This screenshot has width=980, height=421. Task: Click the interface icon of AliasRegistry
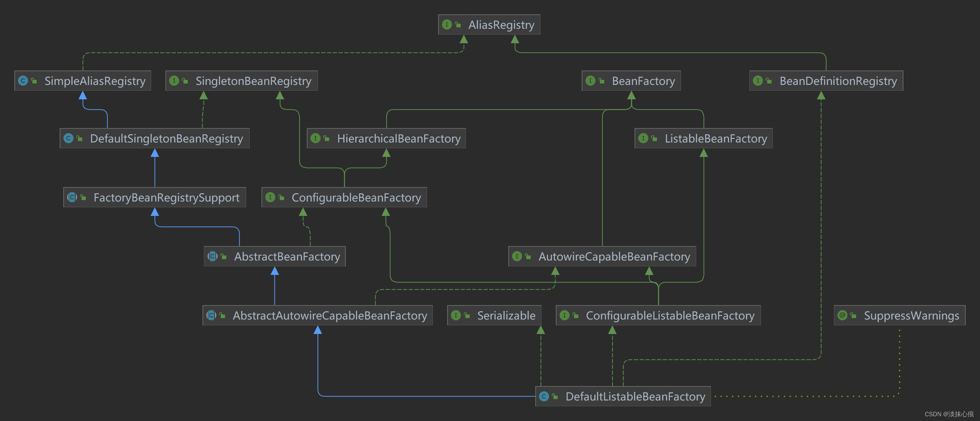[x=447, y=25]
